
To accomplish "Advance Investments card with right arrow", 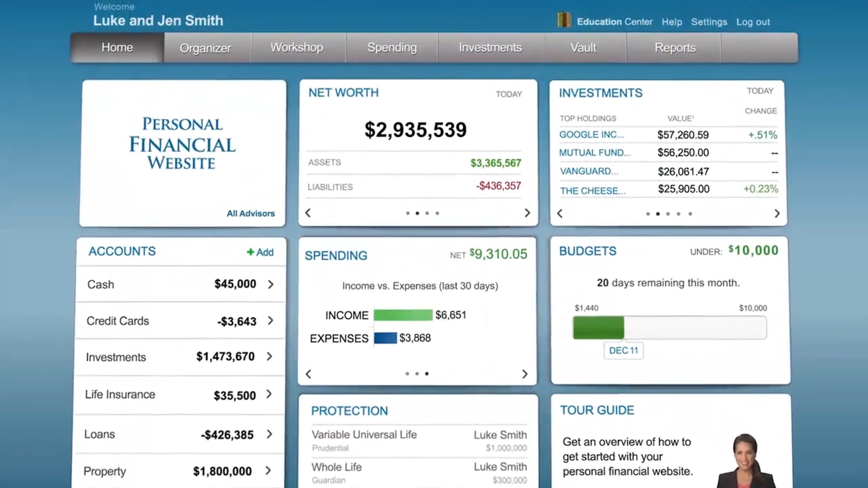I will (x=777, y=214).
